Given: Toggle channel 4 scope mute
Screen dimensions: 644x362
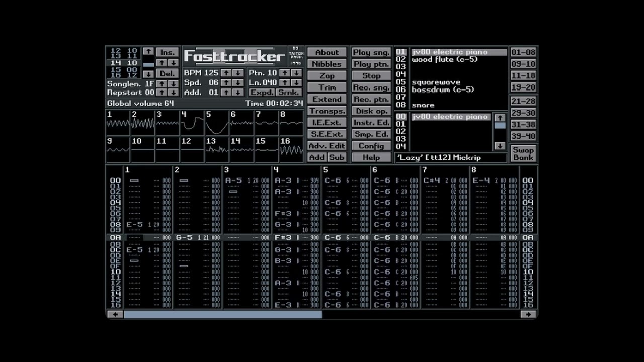Looking at the screenshot, I should (x=192, y=123).
